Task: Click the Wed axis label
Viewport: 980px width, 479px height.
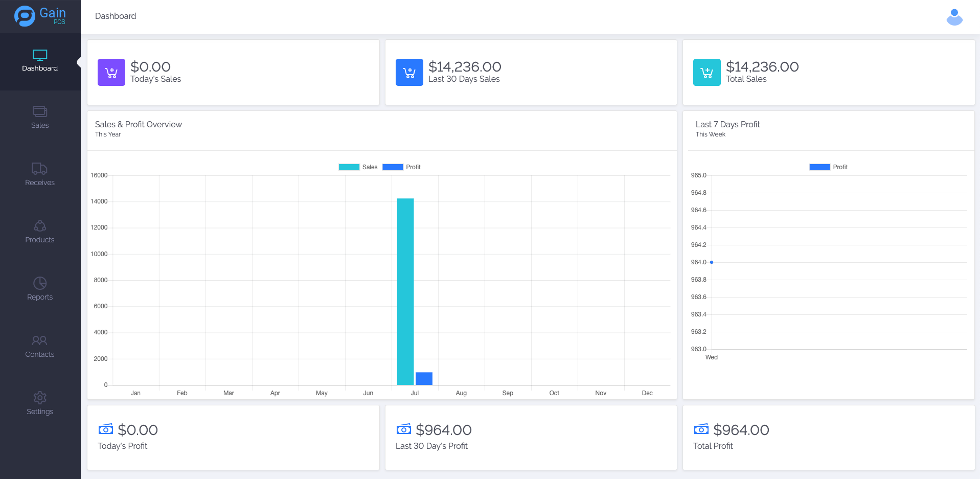Action: coord(712,357)
